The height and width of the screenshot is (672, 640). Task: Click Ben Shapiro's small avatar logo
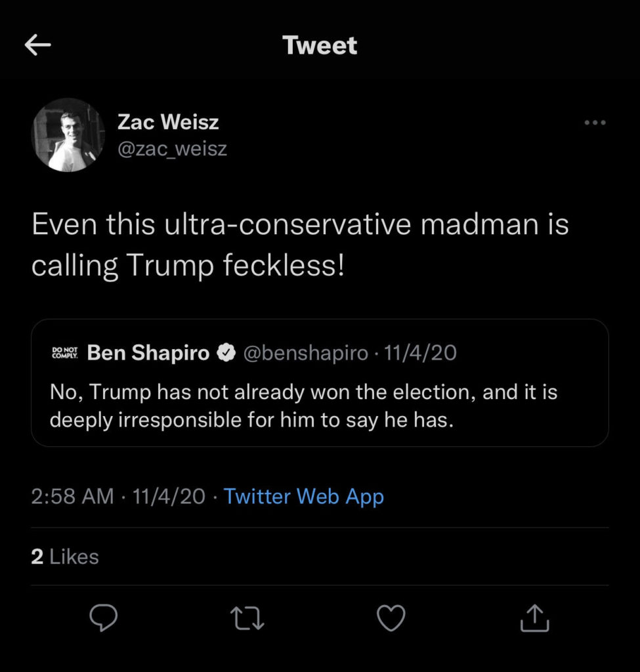pyautogui.click(x=64, y=353)
